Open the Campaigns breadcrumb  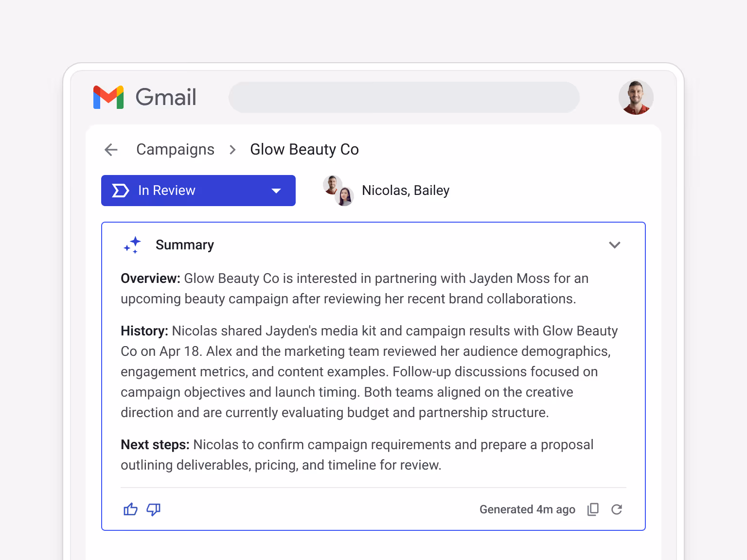pos(175,150)
